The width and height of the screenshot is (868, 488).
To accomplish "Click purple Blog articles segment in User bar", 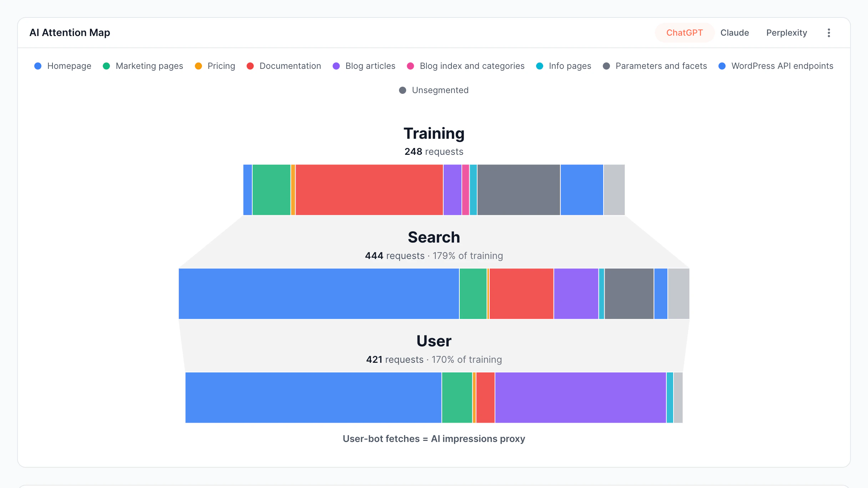I will coord(580,397).
